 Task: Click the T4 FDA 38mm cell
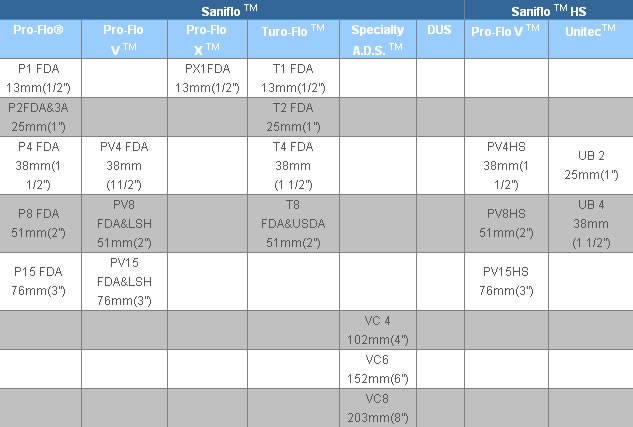click(293, 165)
